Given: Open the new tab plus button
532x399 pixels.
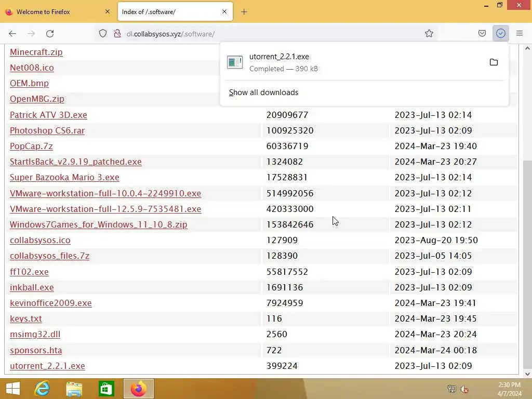Looking at the screenshot, I should [244, 12].
